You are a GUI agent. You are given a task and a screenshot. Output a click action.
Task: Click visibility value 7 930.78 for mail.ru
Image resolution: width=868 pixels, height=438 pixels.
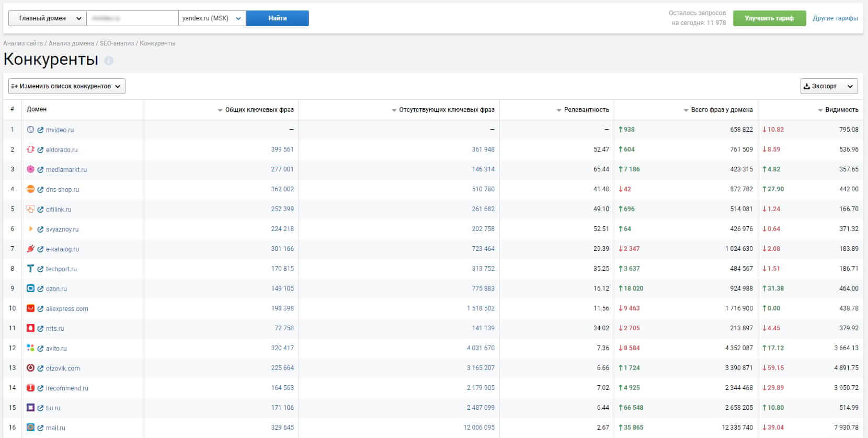pos(847,428)
